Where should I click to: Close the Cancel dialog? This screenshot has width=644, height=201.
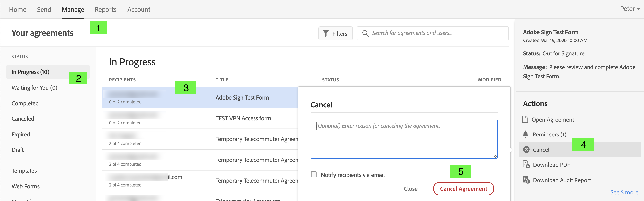411,189
